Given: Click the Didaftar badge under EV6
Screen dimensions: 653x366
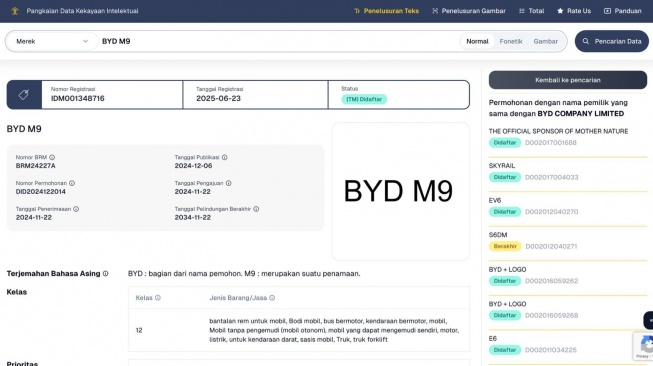Looking at the screenshot, I should click(x=505, y=212).
